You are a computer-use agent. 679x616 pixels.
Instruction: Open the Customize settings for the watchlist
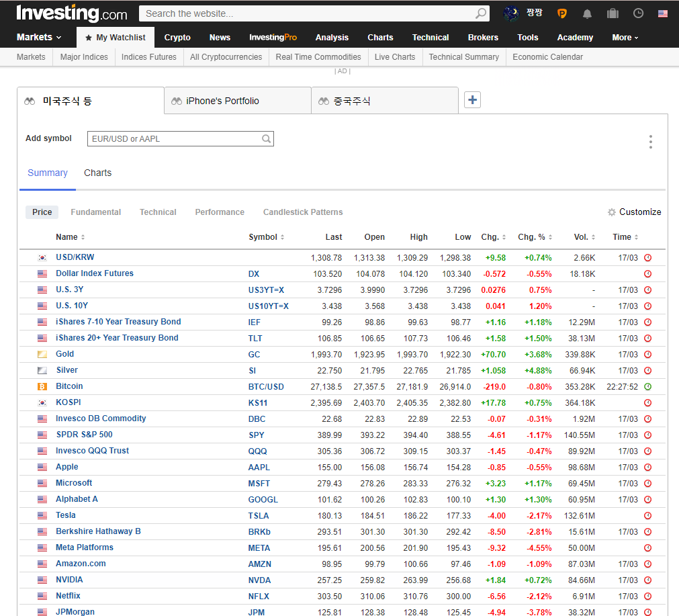click(x=634, y=212)
